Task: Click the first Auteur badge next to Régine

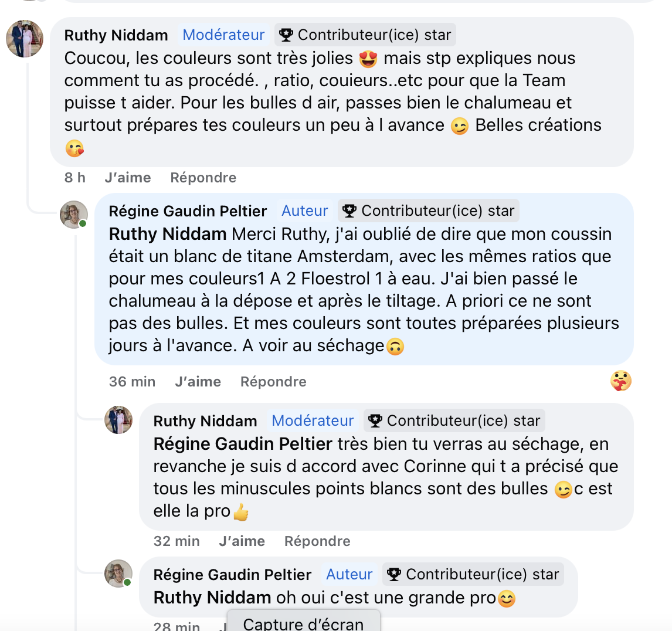Action: [x=305, y=211]
